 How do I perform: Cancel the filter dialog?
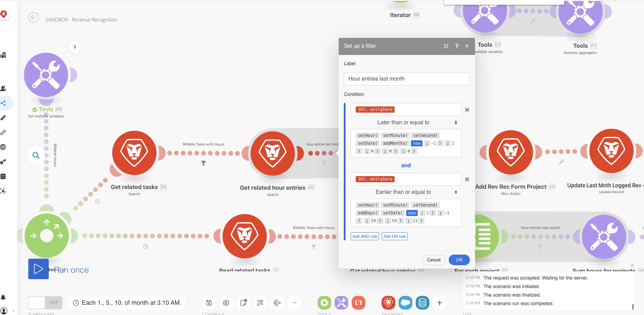click(434, 260)
